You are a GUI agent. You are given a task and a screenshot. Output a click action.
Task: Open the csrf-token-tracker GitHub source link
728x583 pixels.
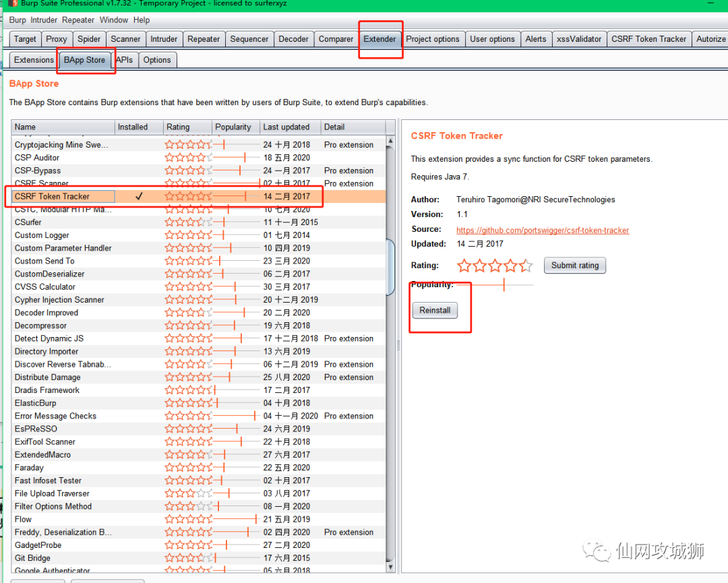[x=543, y=230]
